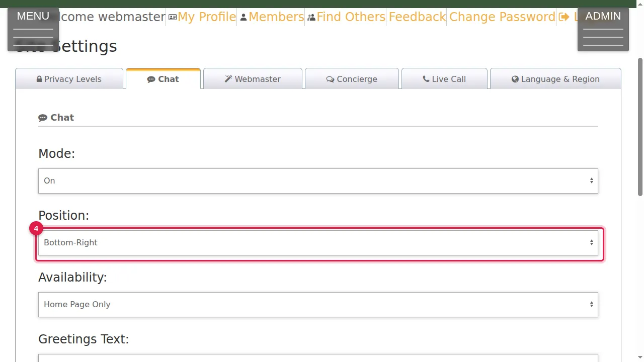Viewport: 644px width, 362px height.
Task: Click the globe icon on Language & Region tab
Action: coord(515,79)
